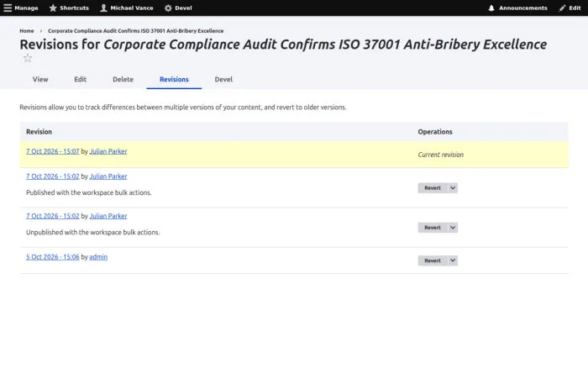Open revision 7 Oct 2026 - 15:07

pos(52,151)
